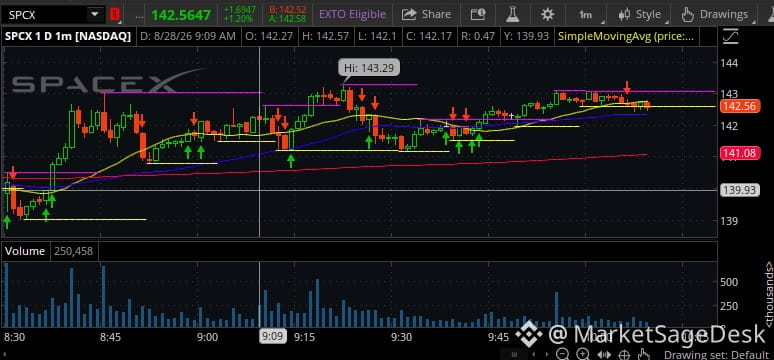Click the Share button

[426, 14]
